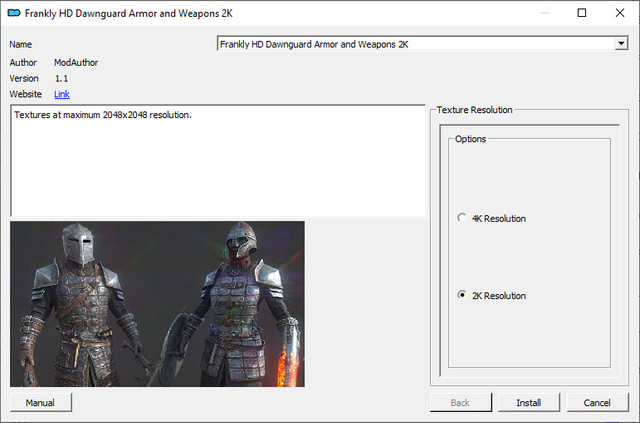Click the 'Website' field label
Viewport: 640px width, 423px height.
click(x=26, y=94)
